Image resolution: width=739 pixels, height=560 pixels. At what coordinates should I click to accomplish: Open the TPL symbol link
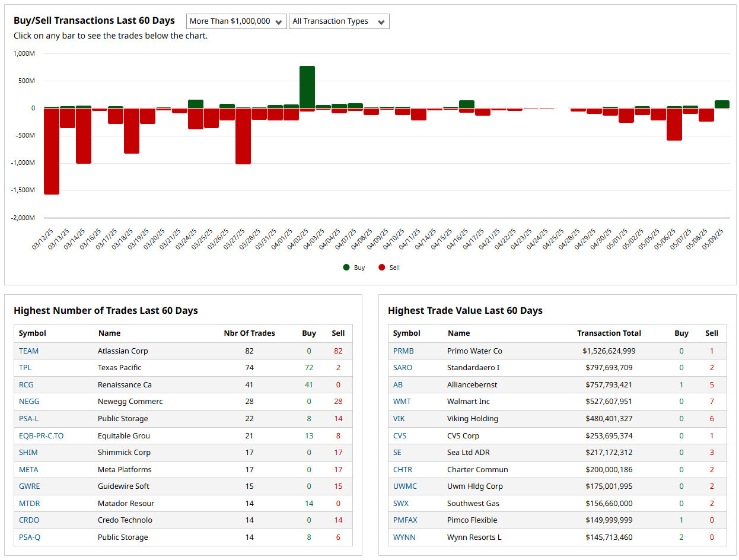click(25, 368)
